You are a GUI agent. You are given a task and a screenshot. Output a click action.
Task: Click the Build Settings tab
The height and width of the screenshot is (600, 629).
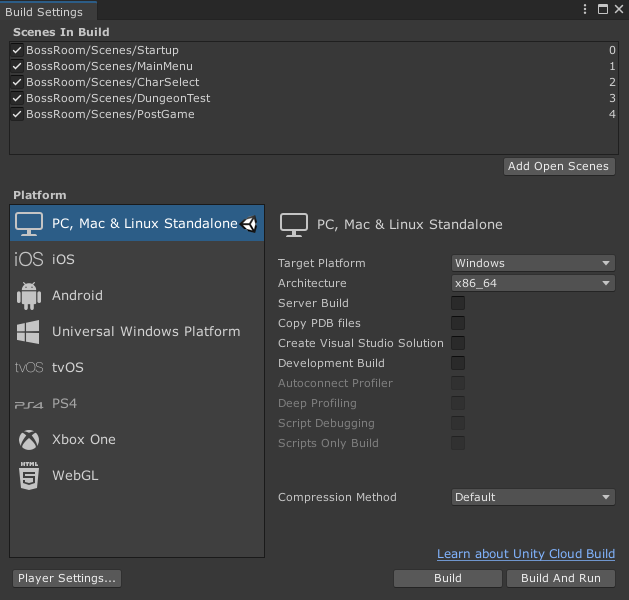pos(45,12)
